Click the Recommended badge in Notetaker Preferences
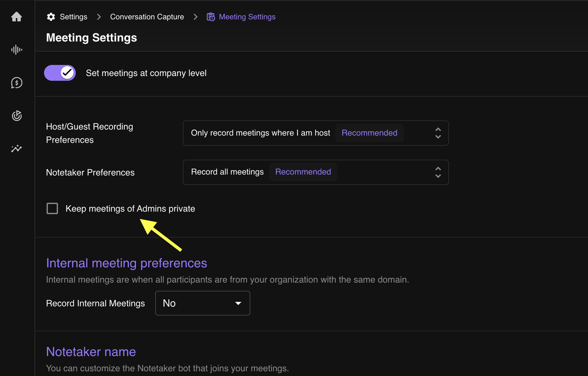This screenshot has width=588, height=376. [x=303, y=172]
